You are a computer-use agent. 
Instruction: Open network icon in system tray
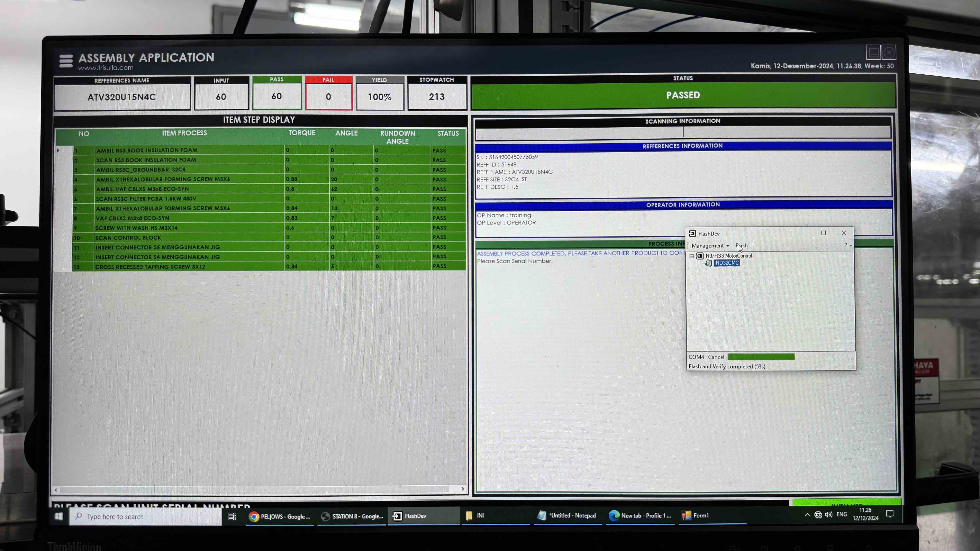tap(818, 515)
